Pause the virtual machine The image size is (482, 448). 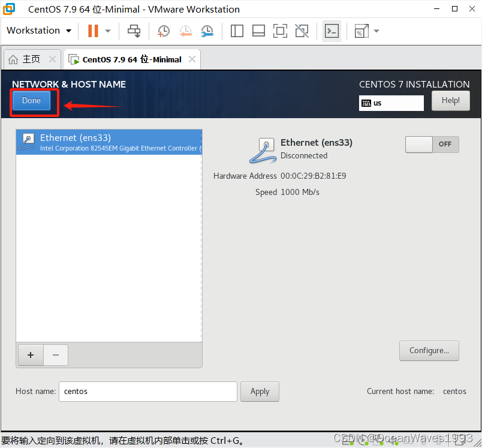pyautogui.click(x=93, y=31)
